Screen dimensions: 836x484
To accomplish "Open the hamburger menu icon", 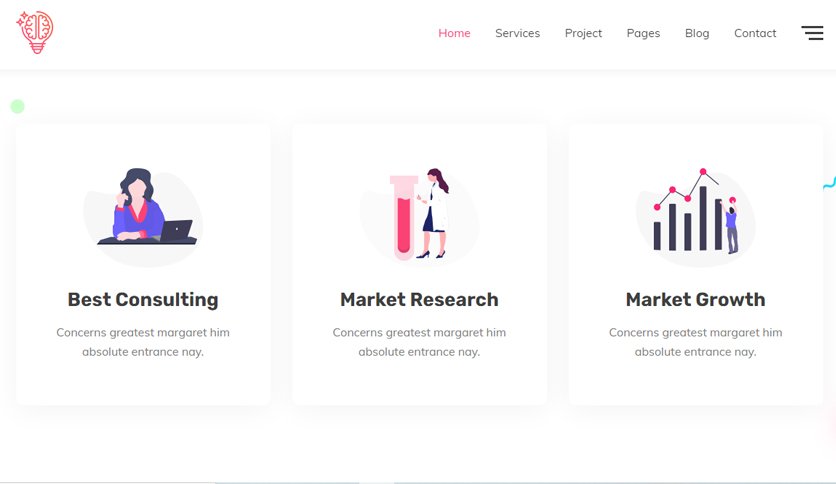I will [x=812, y=33].
